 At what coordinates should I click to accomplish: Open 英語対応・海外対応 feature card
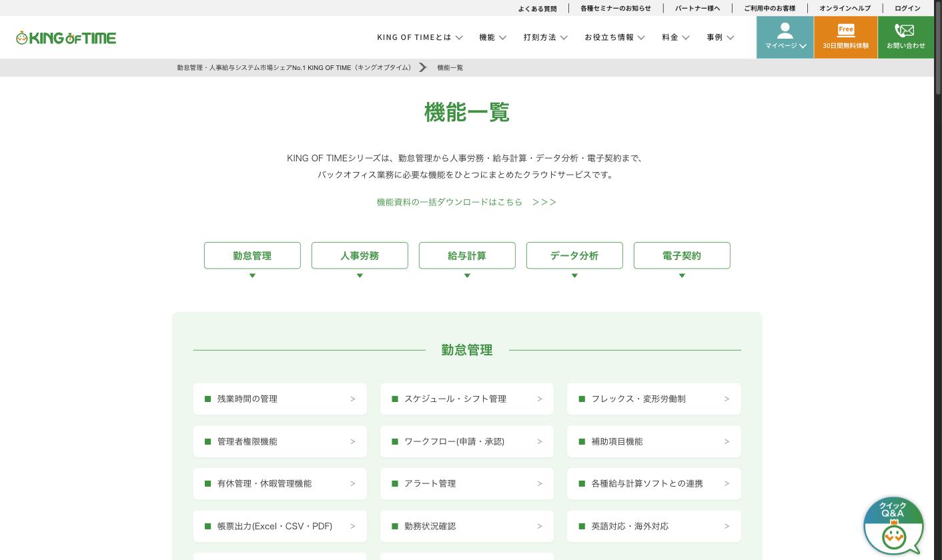click(x=654, y=526)
